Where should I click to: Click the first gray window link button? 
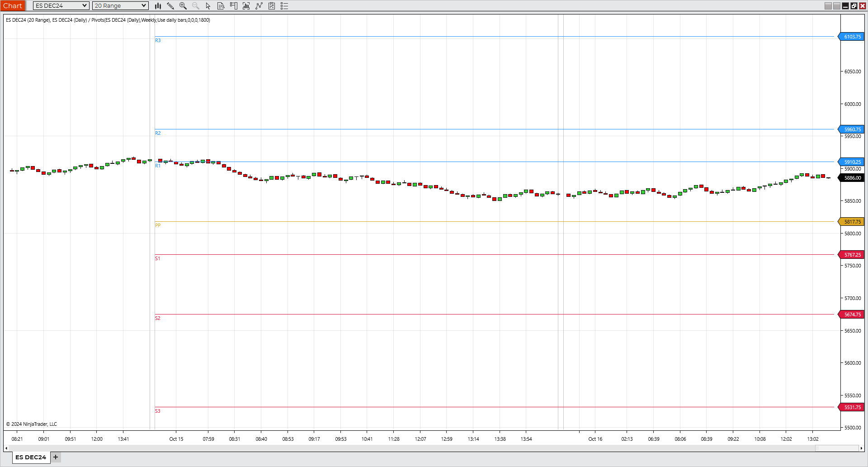(x=828, y=6)
